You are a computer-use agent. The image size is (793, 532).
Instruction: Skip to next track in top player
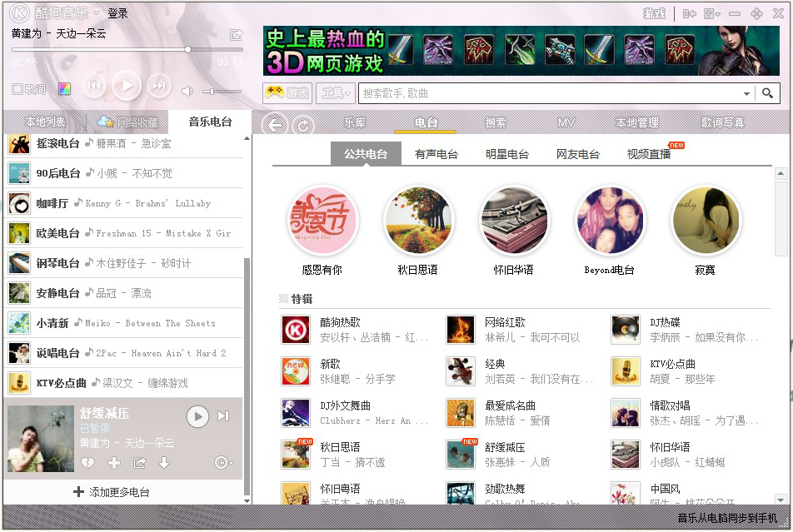pyautogui.click(x=158, y=85)
